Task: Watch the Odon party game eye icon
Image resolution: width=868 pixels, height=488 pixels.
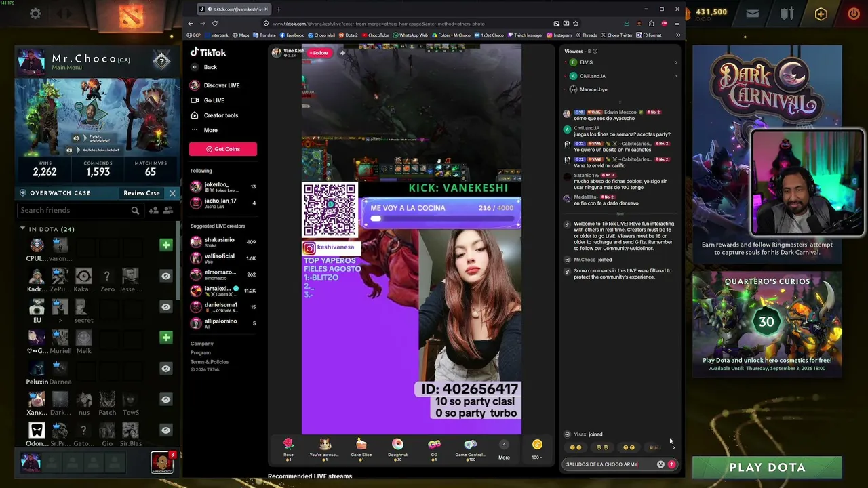Action: [x=165, y=430]
